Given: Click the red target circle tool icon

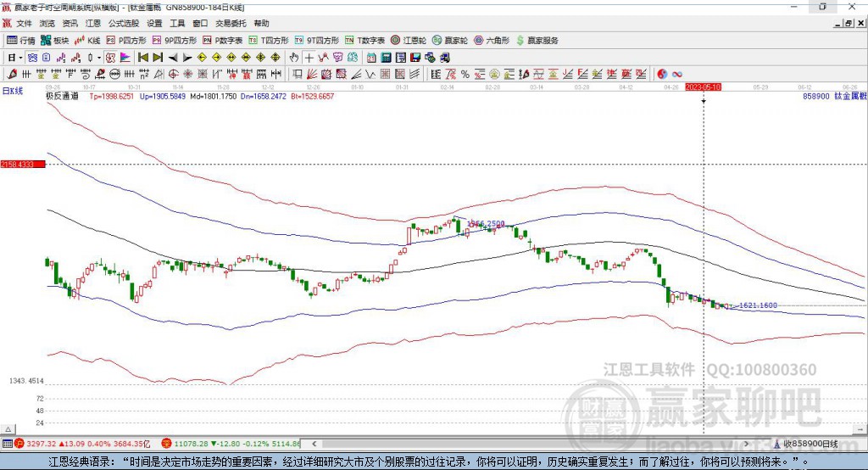Looking at the screenshot, I should pos(172,75).
